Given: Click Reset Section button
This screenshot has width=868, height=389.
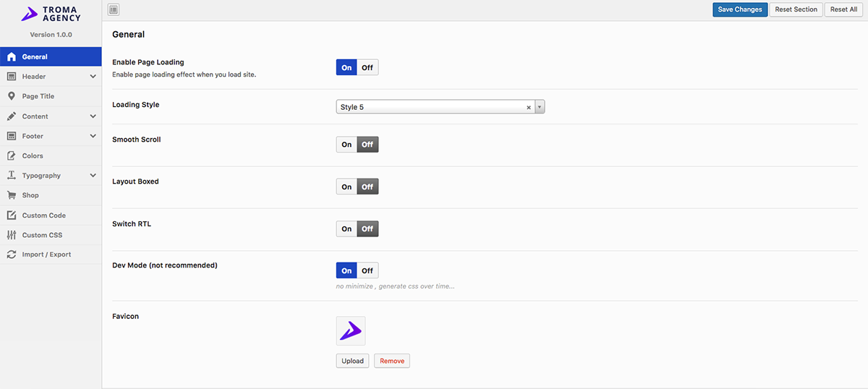Looking at the screenshot, I should [x=796, y=9].
